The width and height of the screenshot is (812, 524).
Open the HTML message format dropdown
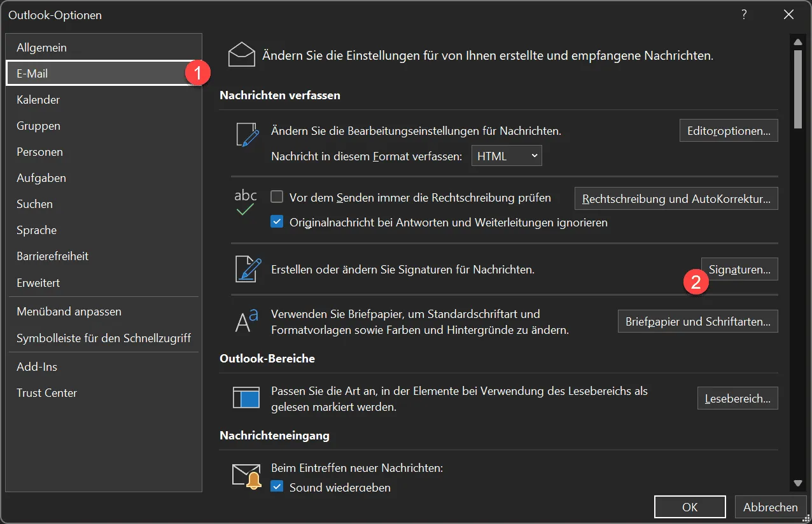[x=507, y=155]
